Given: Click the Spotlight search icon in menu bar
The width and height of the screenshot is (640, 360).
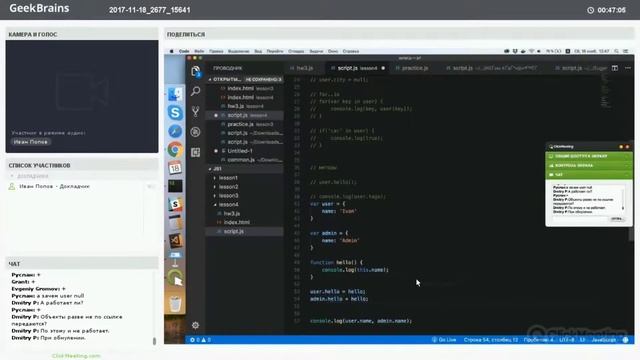Looking at the screenshot, I should tap(616, 51).
